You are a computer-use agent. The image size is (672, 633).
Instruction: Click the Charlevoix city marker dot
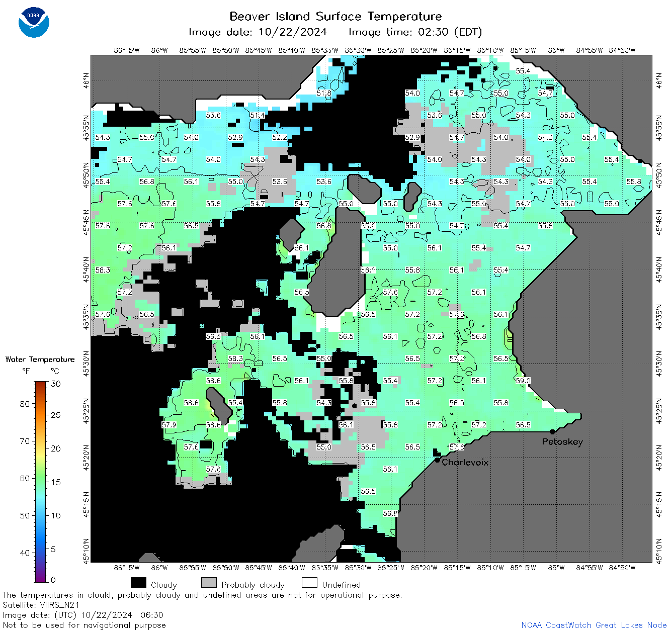[437, 460]
